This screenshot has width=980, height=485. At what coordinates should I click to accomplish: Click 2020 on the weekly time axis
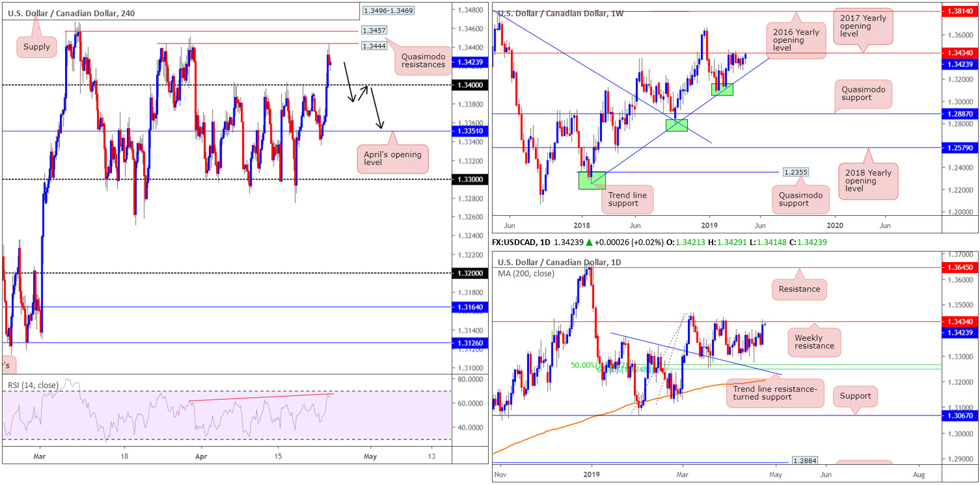[834, 226]
